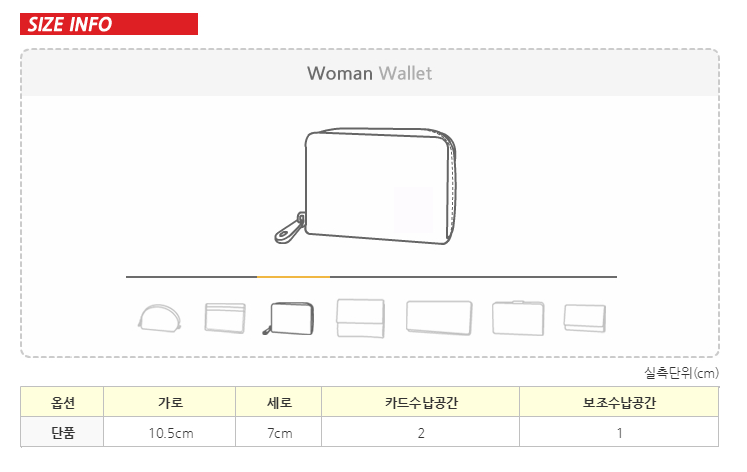Click the 10.5cm width value cell
The image size is (747, 472).
170,433
